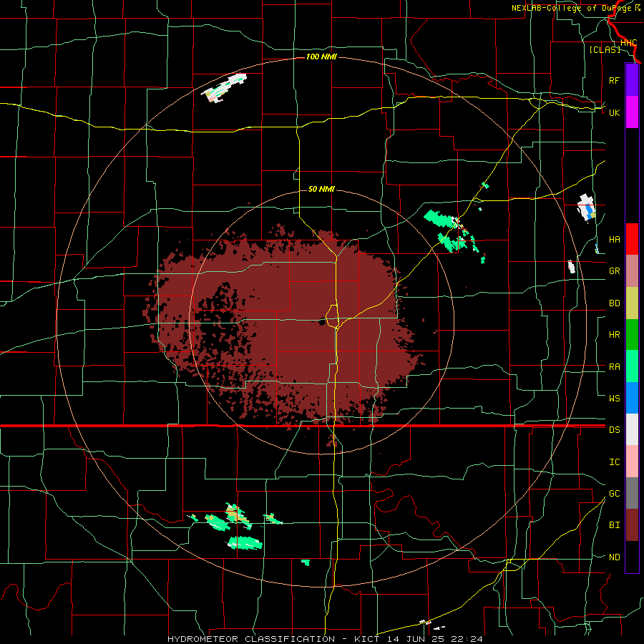The width and height of the screenshot is (644, 644).
Task: Click the HR dark green legend swatch
Action: click(x=632, y=334)
